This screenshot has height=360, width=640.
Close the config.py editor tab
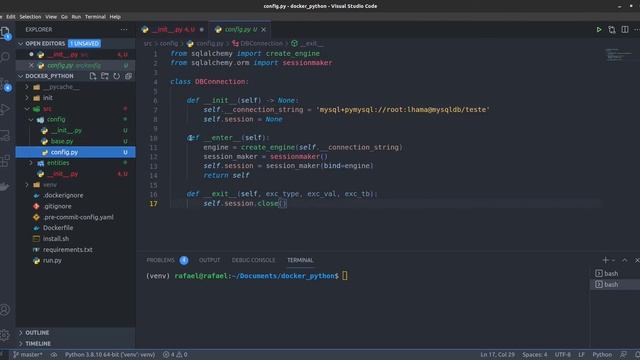(264, 29)
